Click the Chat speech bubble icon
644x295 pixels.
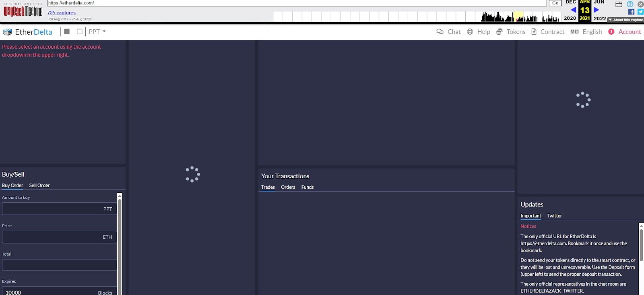(440, 31)
